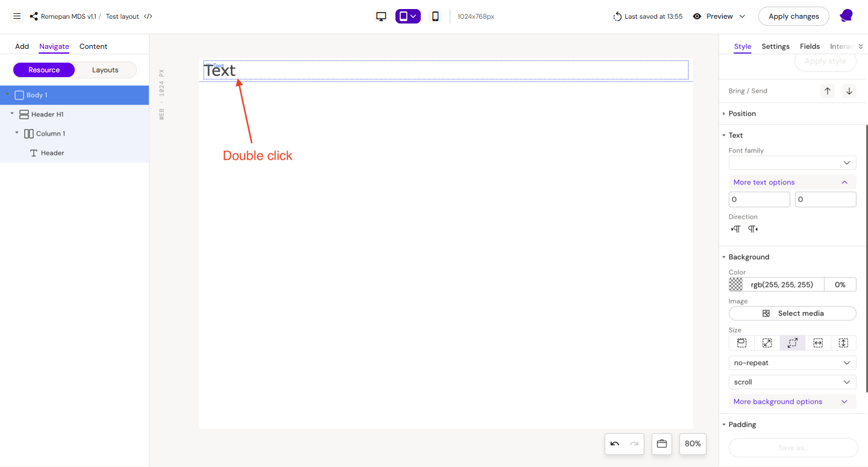The height and width of the screenshot is (467, 868).
Task: Open the scroll attachment dropdown
Action: [x=792, y=382]
